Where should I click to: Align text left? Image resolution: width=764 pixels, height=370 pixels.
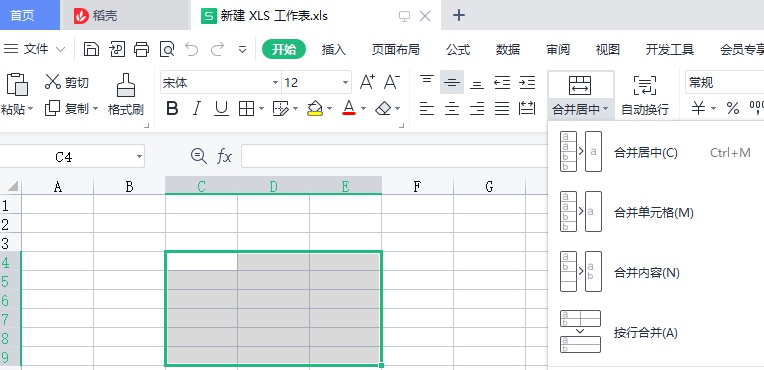click(427, 108)
